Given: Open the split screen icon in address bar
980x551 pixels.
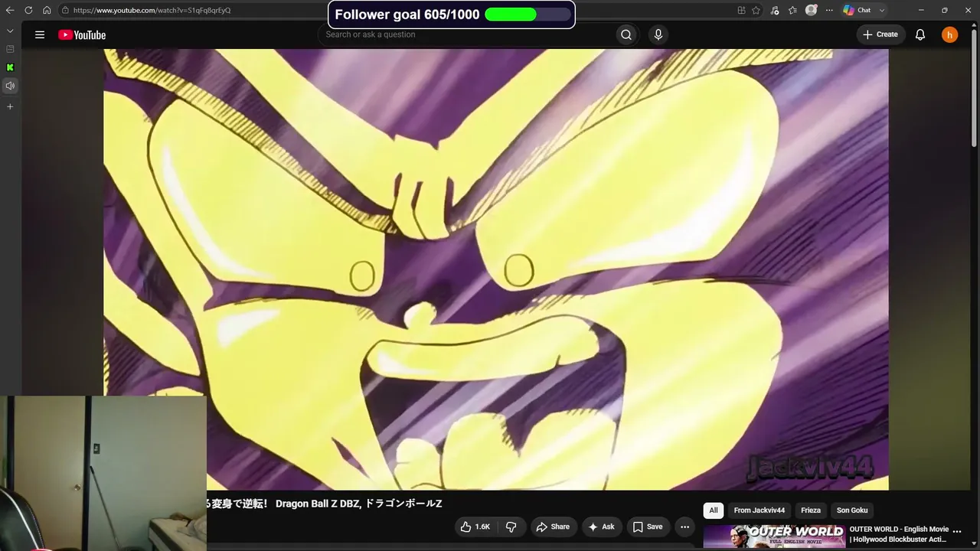Looking at the screenshot, I should [x=741, y=10].
